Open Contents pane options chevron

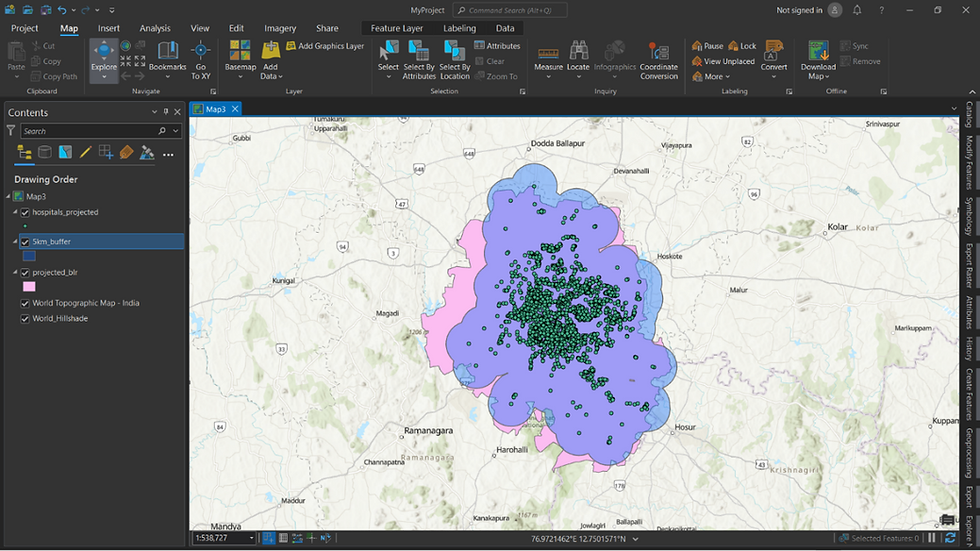click(x=154, y=112)
